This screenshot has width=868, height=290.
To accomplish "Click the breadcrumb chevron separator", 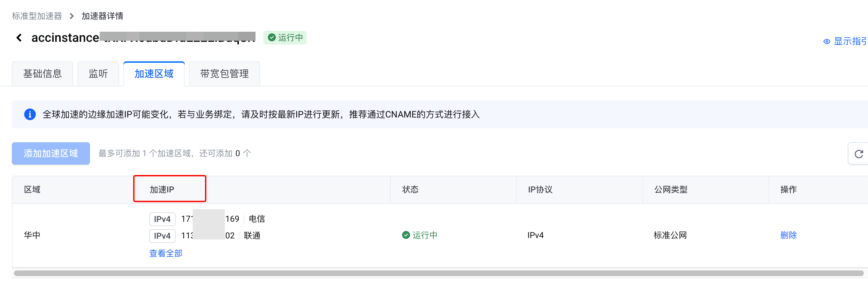I will [x=72, y=16].
